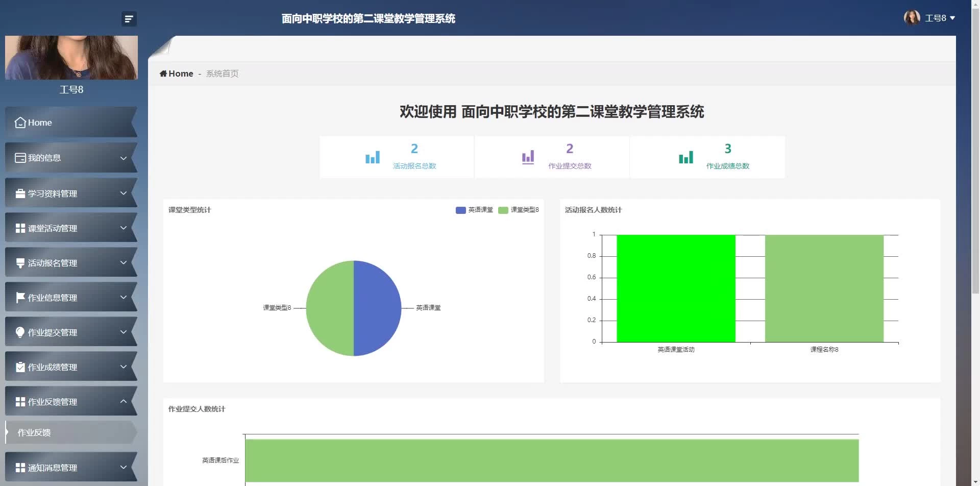Click the Home house icon in sidebar
This screenshot has height=486, width=980.
click(x=20, y=123)
